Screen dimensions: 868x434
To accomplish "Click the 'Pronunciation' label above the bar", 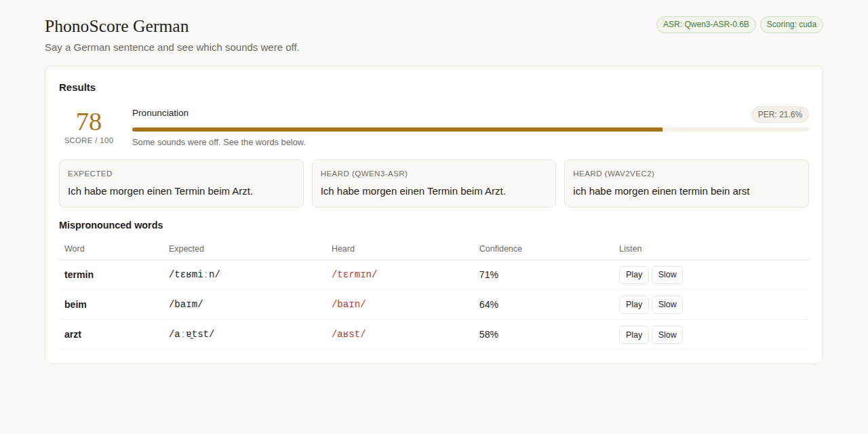I will (161, 113).
